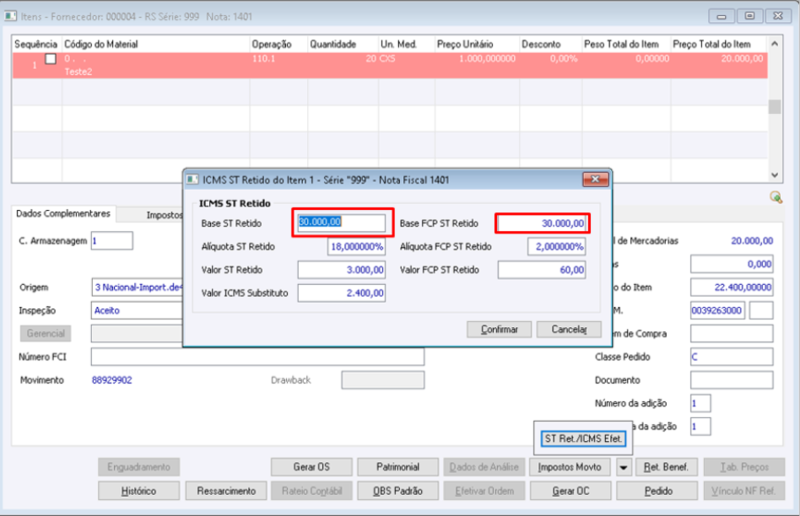Click the field showing 22.400,00000
The height and width of the screenshot is (516, 800).
coord(732,287)
